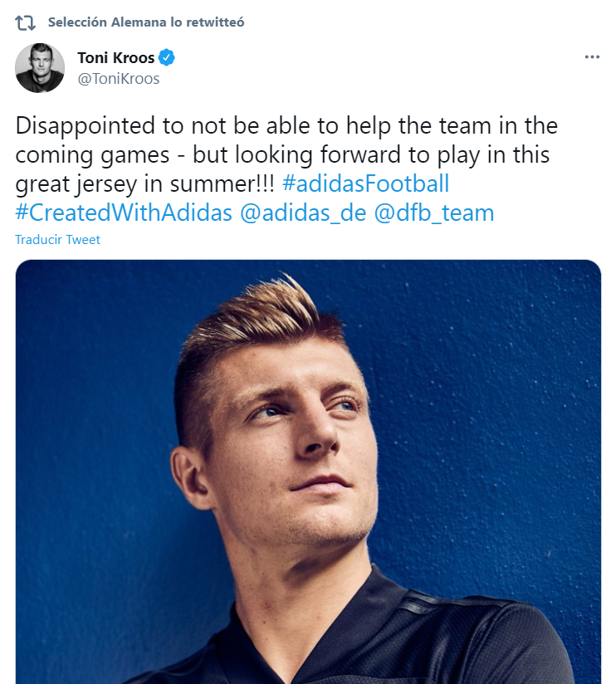The height and width of the screenshot is (684, 616).
Task: Visit the @dfb_team mention
Action: [x=434, y=213]
